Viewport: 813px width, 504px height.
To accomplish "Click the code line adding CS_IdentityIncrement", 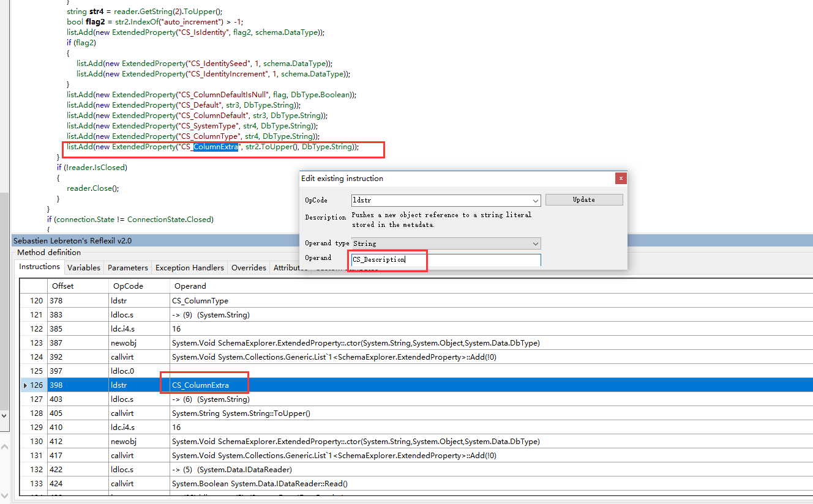I will click(x=213, y=74).
